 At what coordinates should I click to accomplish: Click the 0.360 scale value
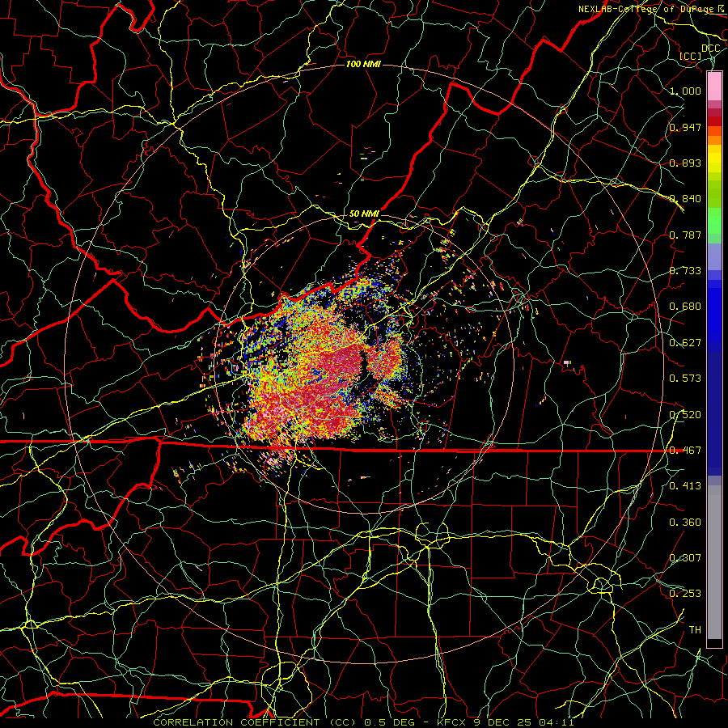point(685,523)
